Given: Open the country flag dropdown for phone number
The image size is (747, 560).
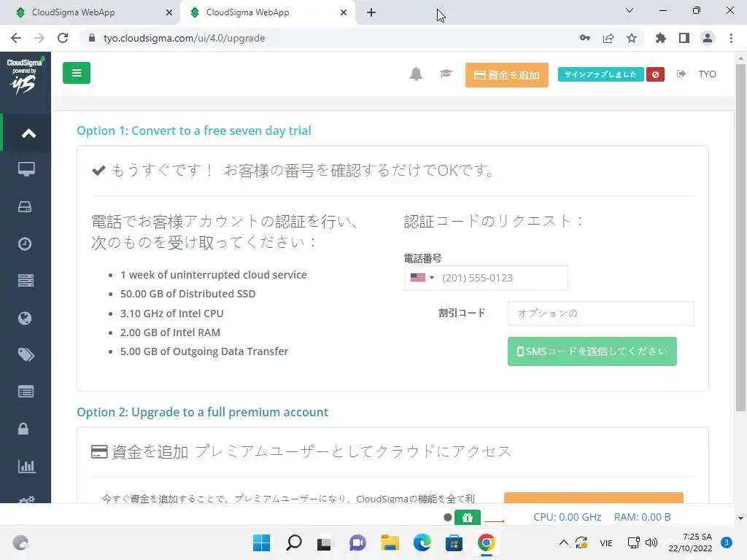Looking at the screenshot, I should [x=422, y=278].
